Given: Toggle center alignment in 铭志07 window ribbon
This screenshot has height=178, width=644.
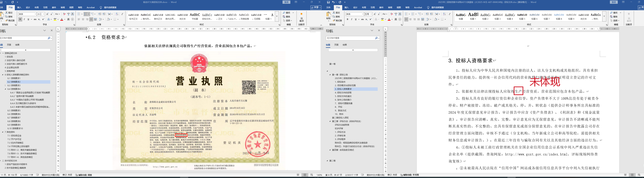Looking at the screenshot, I should (83, 19).
